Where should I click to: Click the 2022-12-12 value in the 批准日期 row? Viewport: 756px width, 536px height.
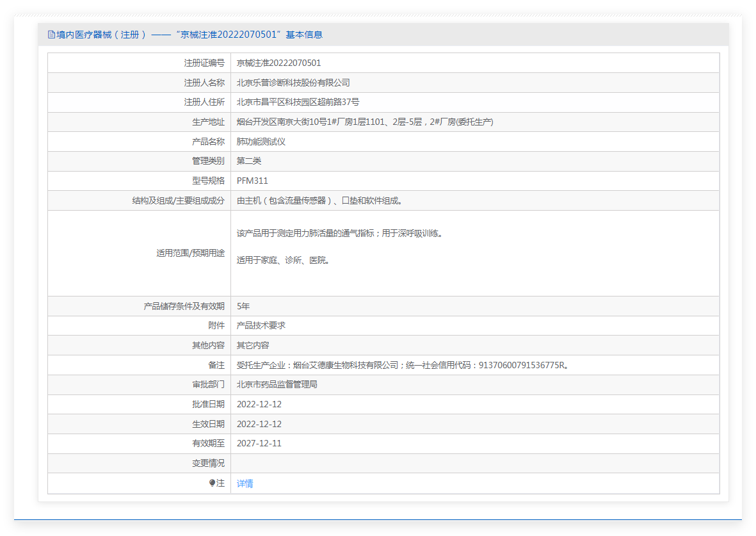coord(259,404)
